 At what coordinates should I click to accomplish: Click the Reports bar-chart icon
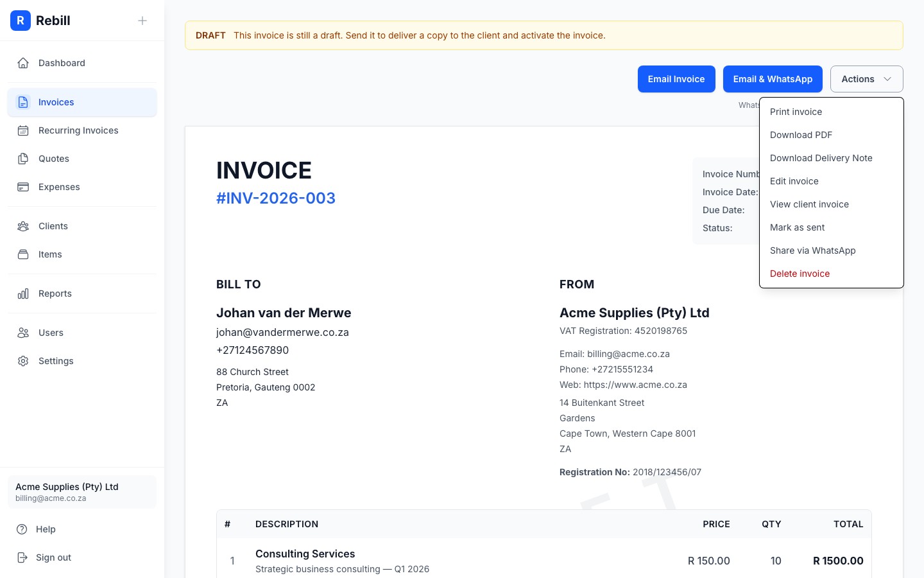click(23, 293)
